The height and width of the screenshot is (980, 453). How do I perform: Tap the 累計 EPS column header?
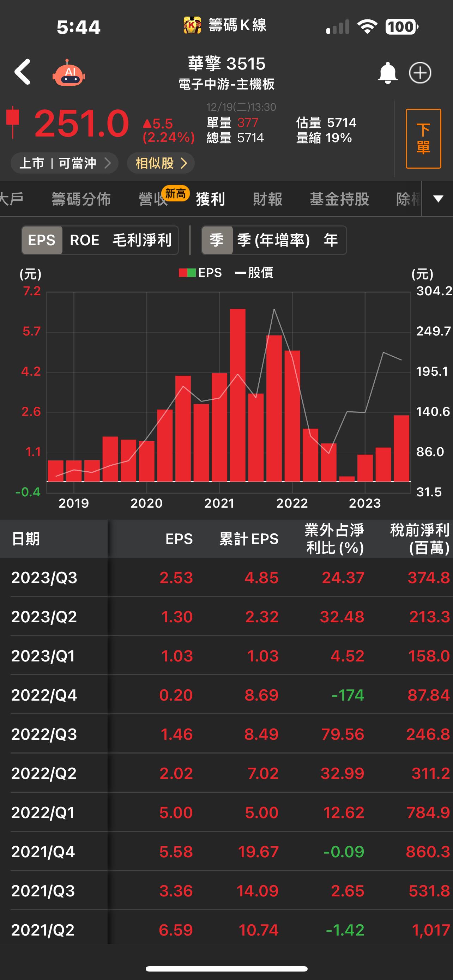pos(249,539)
